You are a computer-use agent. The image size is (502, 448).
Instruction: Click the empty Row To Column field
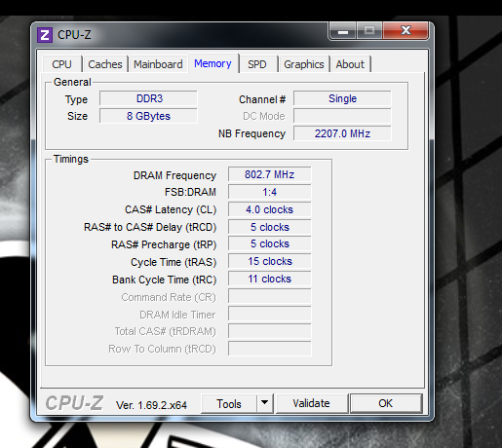click(x=269, y=349)
